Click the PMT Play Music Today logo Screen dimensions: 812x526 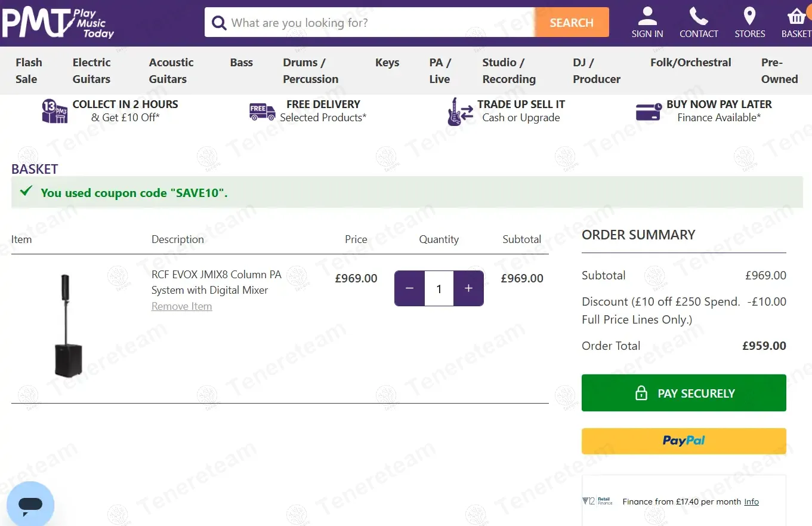(58, 23)
